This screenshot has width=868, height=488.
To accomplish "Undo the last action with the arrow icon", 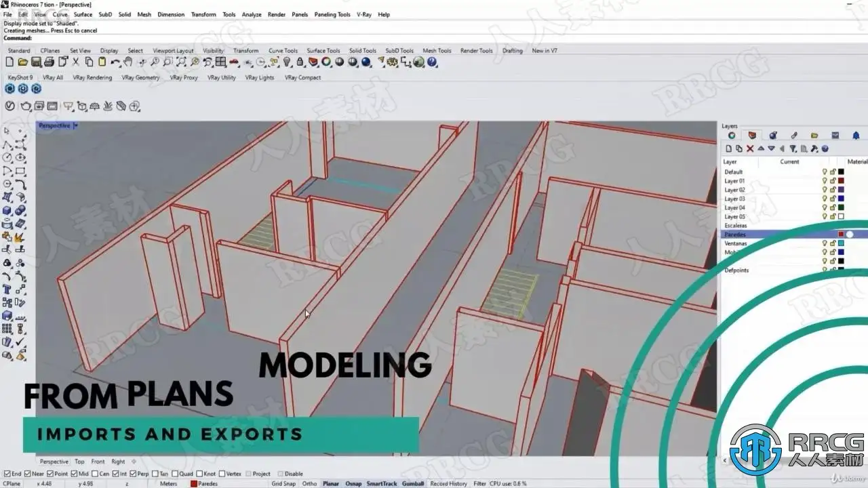I will click(x=115, y=62).
